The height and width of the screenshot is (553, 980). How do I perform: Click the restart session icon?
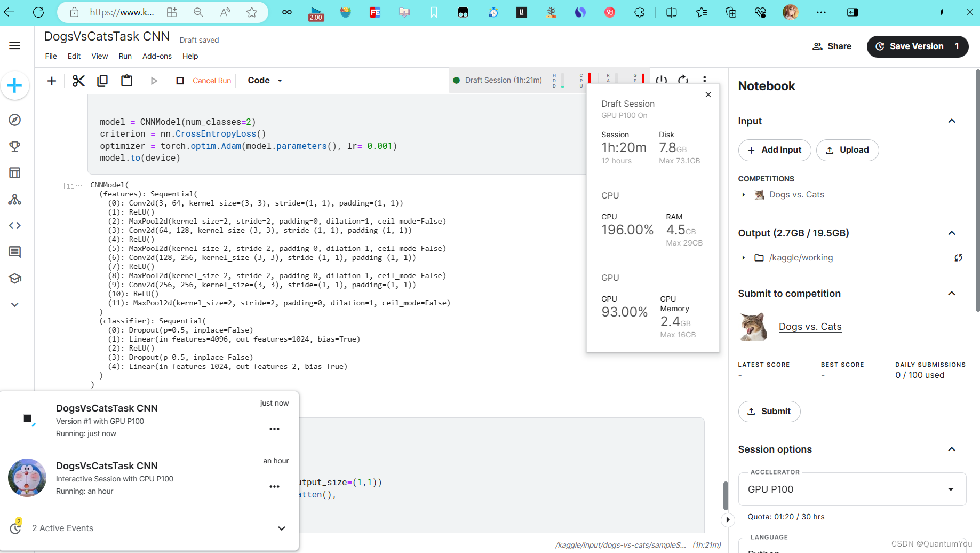click(683, 80)
